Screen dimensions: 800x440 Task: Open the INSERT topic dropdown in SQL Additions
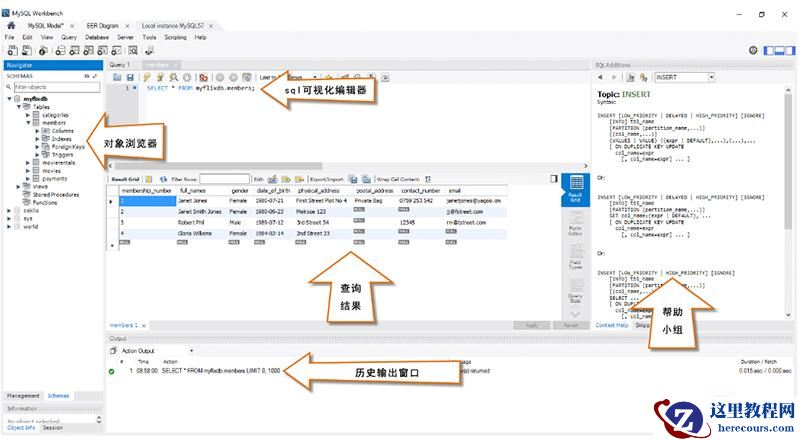(x=711, y=77)
